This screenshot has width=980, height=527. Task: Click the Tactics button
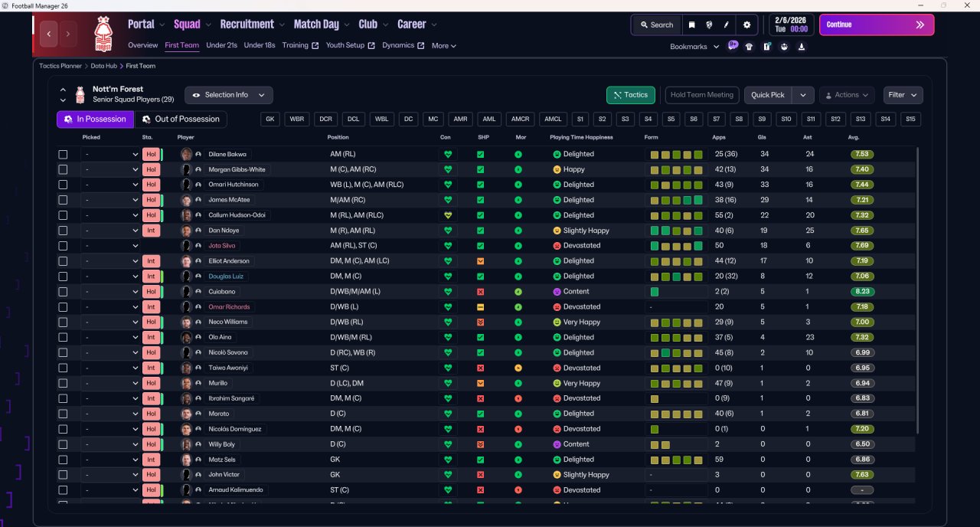click(x=630, y=95)
